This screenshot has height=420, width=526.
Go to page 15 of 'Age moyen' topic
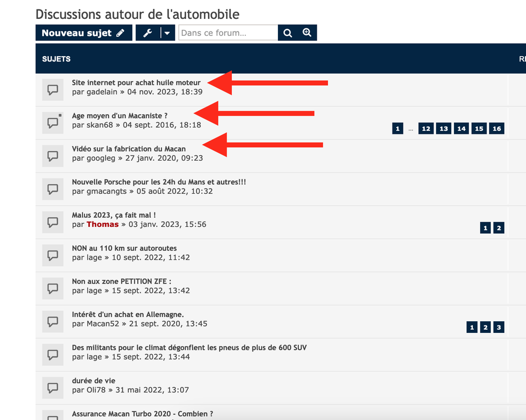(x=479, y=129)
